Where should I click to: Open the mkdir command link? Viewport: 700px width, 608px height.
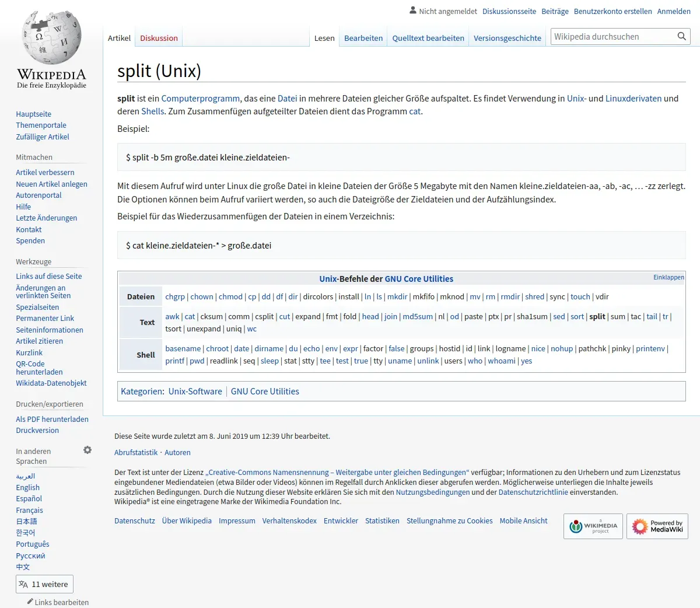[397, 296]
